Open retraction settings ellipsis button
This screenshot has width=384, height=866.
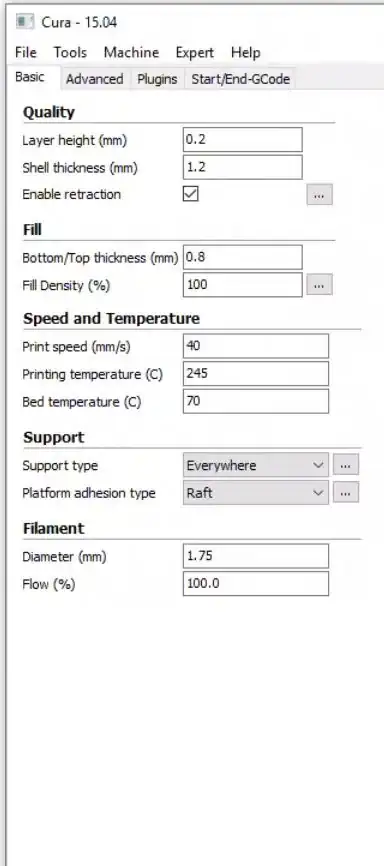click(x=319, y=195)
